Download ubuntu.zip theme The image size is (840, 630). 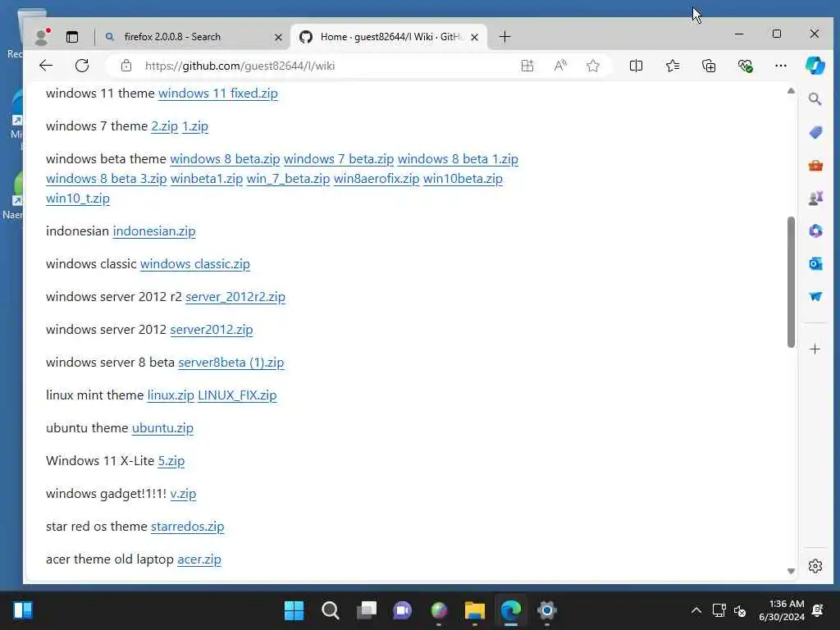[x=162, y=428]
